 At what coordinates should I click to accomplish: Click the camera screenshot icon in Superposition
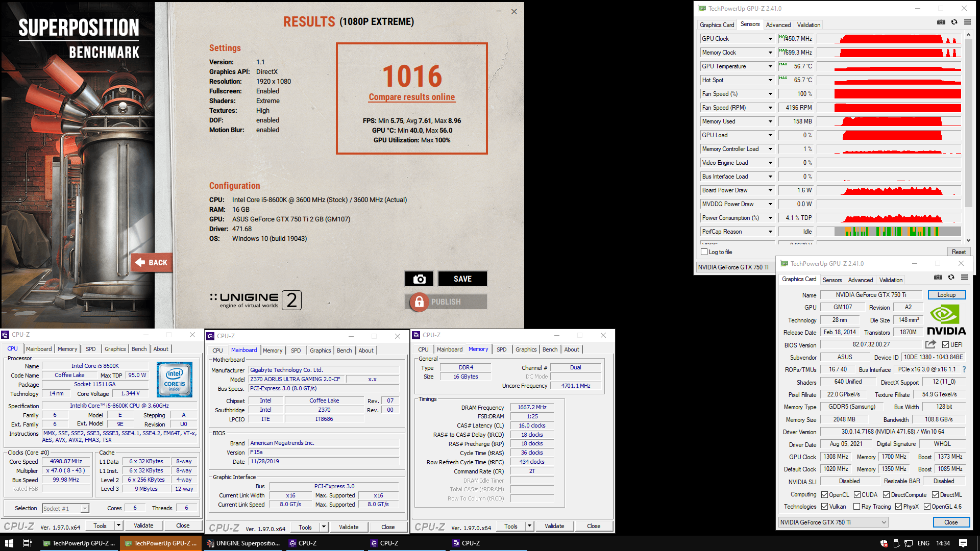(419, 279)
